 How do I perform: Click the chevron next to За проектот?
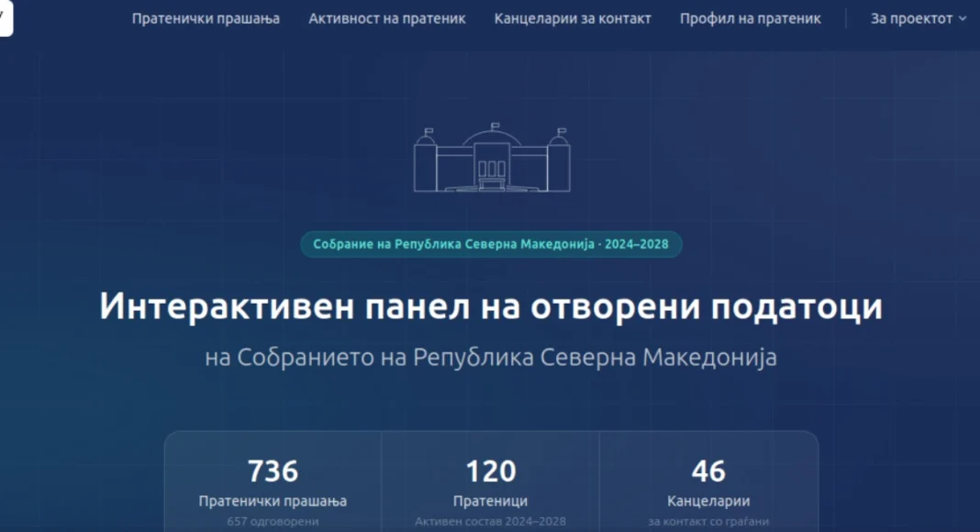(963, 19)
